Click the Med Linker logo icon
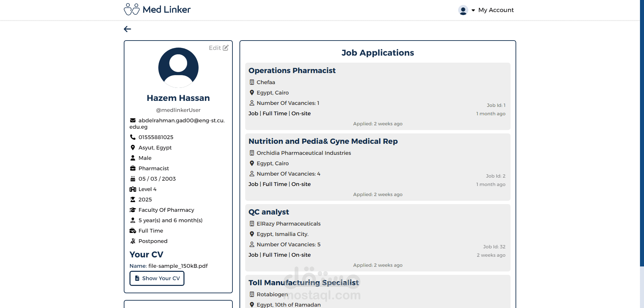The height and width of the screenshot is (308, 644). [131, 9]
